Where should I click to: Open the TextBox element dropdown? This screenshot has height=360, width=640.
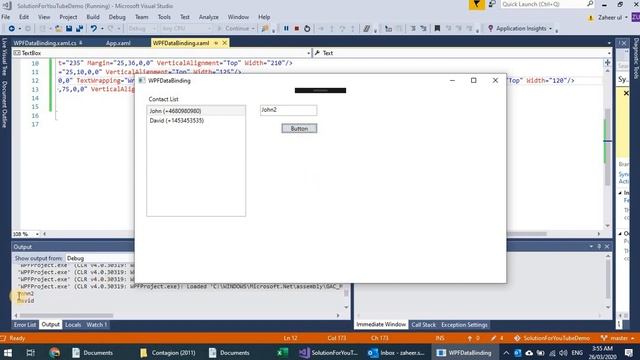[308, 53]
